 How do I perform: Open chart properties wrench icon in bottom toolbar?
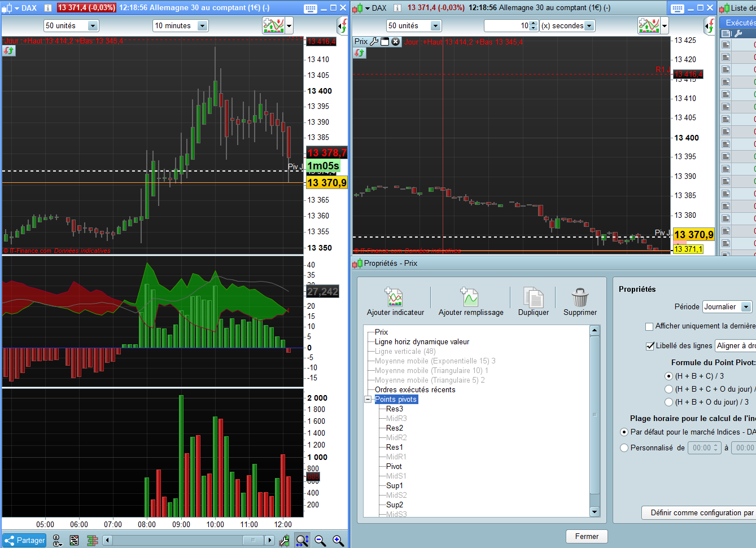pyautogui.click(x=284, y=541)
